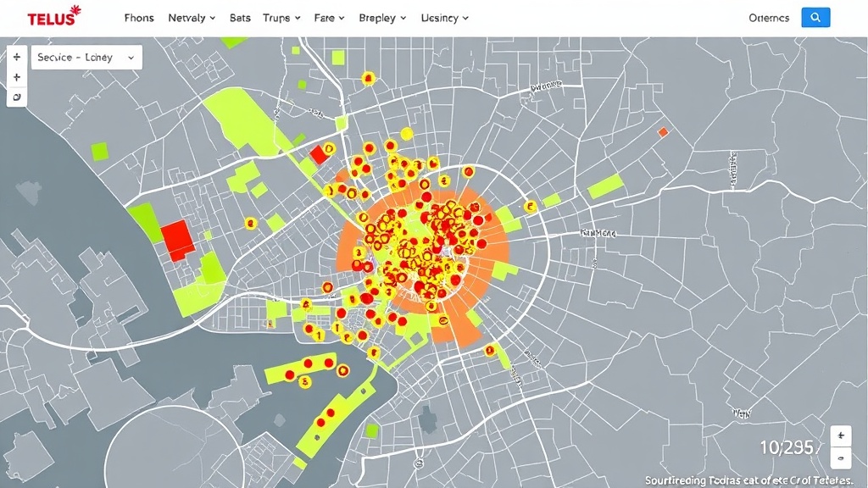Image resolution: width=868 pixels, height=488 pixels.
Task: Expand the Netvaly menu dropdown
Action: 192,18
